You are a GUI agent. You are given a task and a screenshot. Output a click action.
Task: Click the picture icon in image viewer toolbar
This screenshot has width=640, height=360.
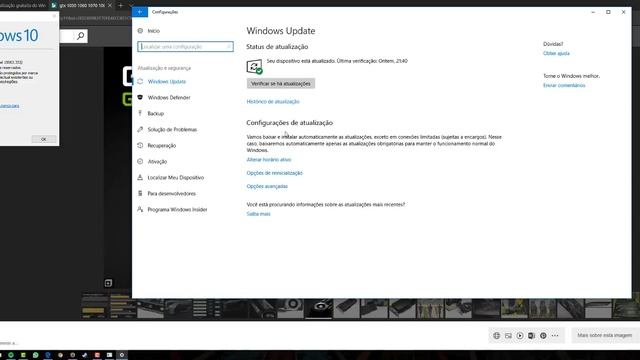508,336
